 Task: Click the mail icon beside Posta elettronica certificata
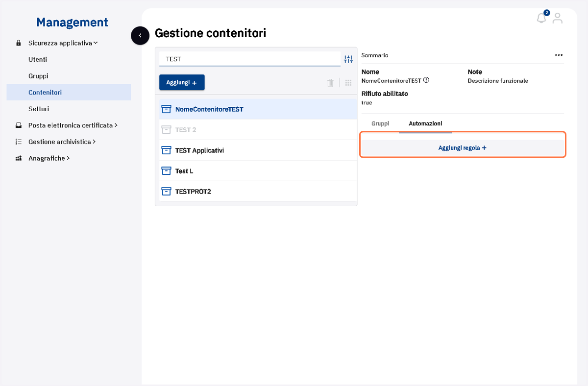coord(19,125)
